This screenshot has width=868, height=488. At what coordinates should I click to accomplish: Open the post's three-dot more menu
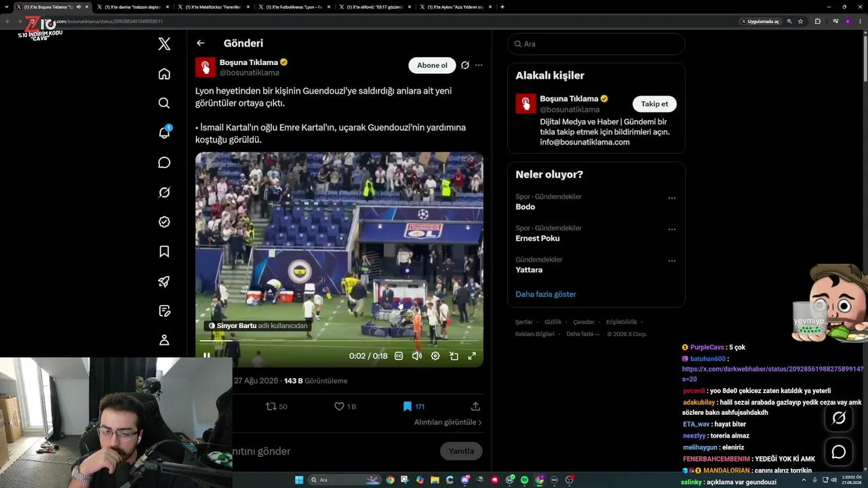point(479,65)
